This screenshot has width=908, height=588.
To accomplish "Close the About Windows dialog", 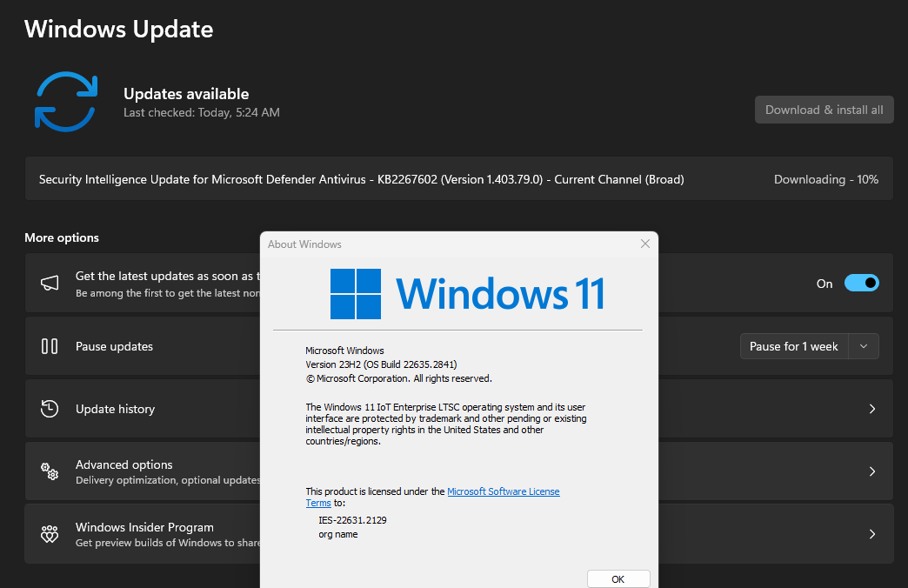I will coord(645,244).
